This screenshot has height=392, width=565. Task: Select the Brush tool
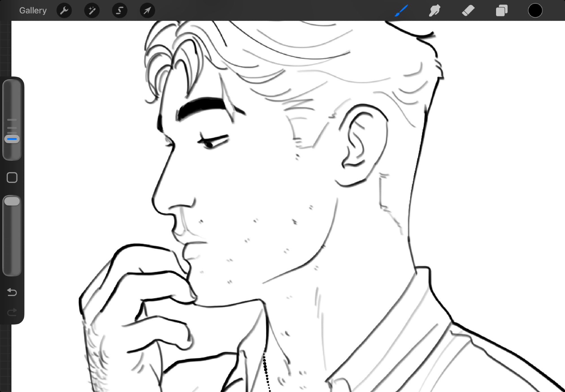point(401,11)
